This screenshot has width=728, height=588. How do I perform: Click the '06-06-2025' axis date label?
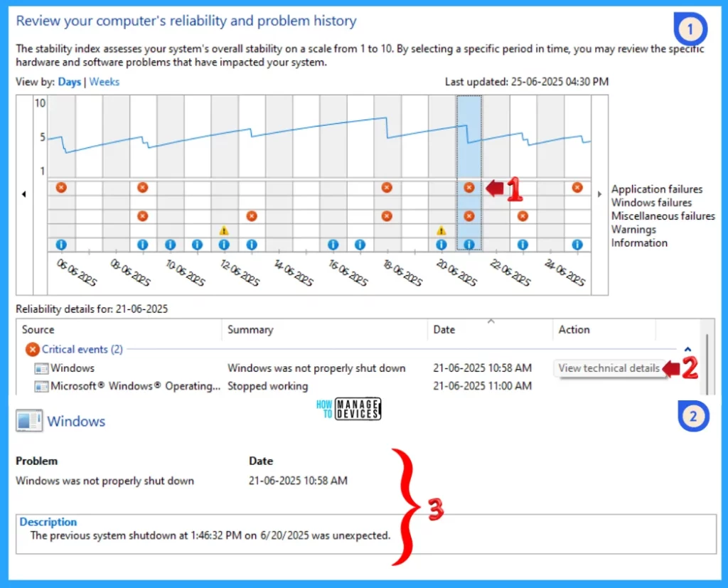point(76,272)
